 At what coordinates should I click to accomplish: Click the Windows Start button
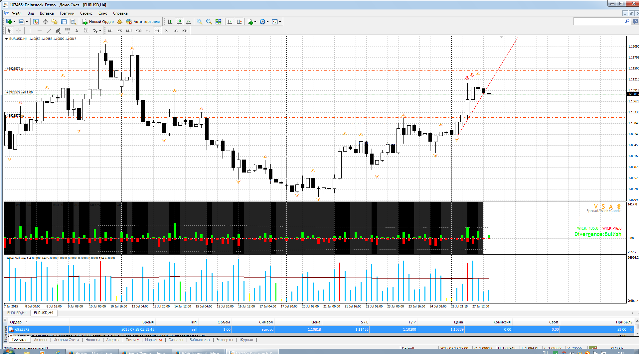(x=9, y=352)
